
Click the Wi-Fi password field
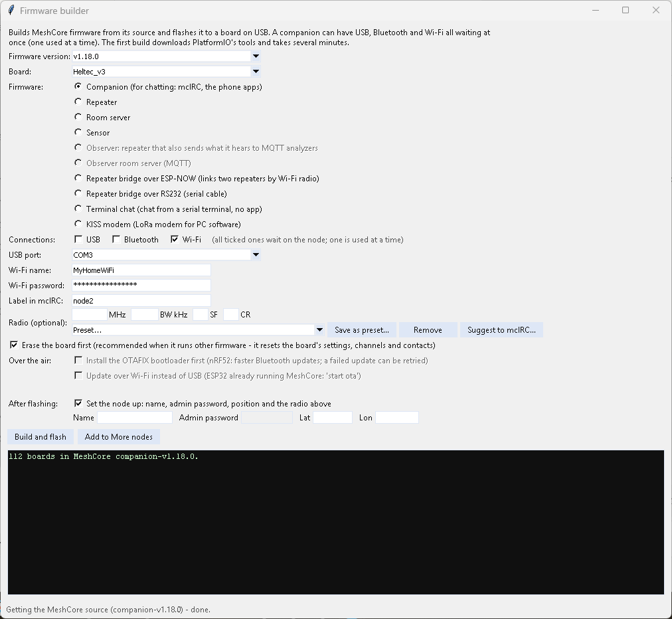pyautogui.click(x=141, y=285)
